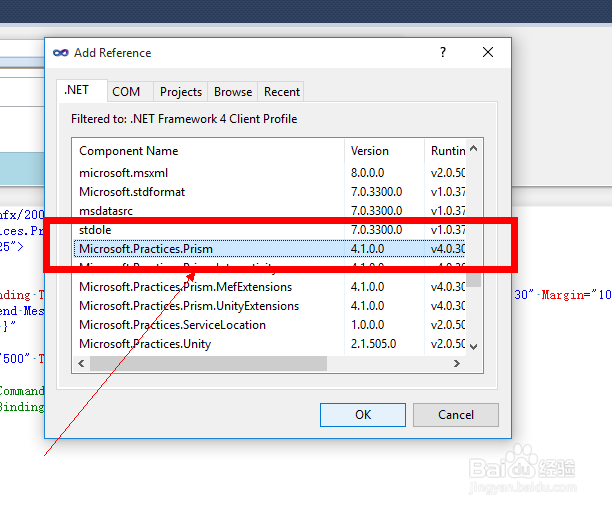Click version 1.0.0.0 cell
The image size is (612, 509).
pyautogui.click(x=368, y=325)
